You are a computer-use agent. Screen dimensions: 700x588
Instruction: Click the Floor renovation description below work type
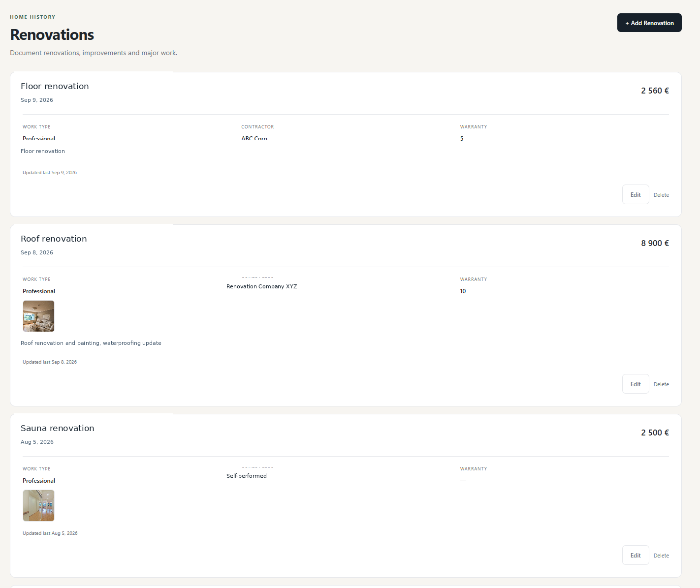coord(43,151)
